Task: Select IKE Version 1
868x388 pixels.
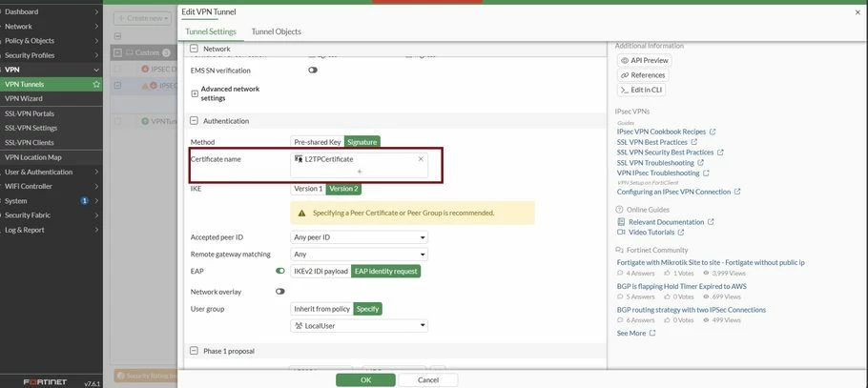Action: pyautogui.click(x=308, y=189)
